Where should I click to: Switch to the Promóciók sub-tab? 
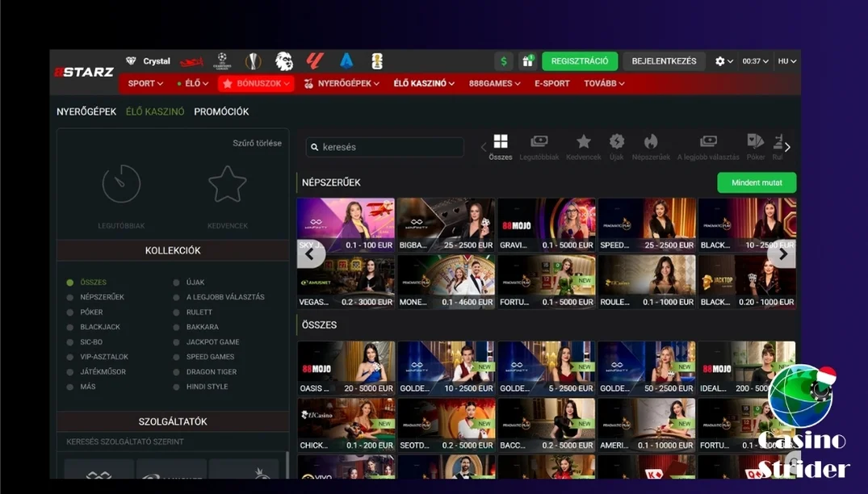pyautogui.click(x=221, y=111)
